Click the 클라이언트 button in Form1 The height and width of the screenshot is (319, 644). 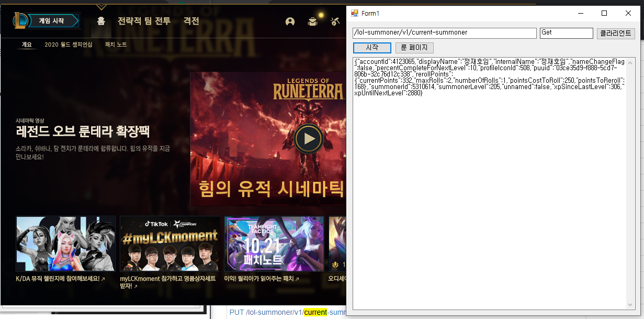tap(616, 34)
